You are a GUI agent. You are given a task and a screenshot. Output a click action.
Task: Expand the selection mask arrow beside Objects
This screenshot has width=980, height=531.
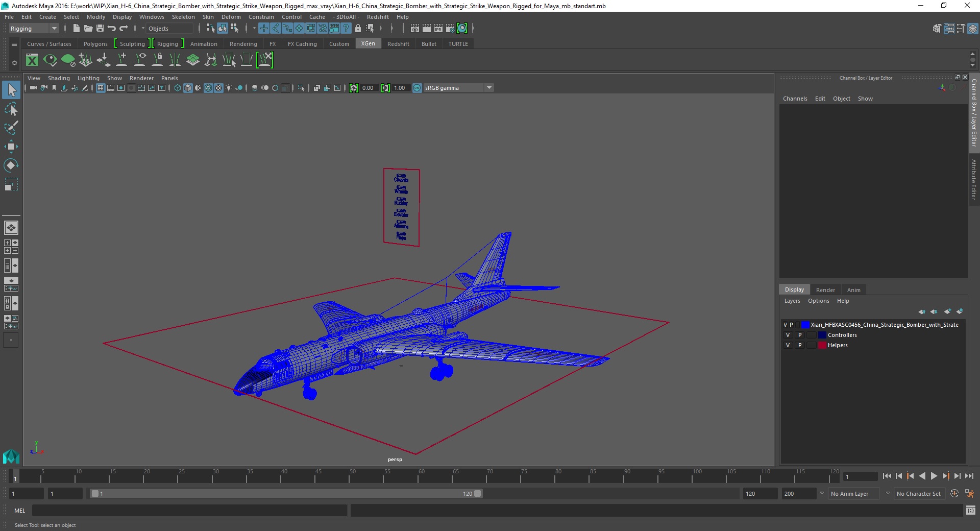click(143, 29)
